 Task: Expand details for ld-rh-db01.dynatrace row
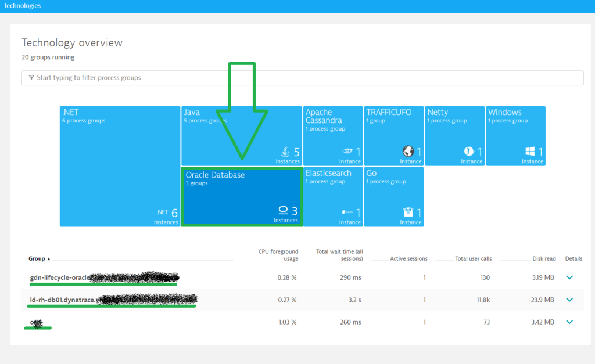pyautogui.click(x=569, y=300)
